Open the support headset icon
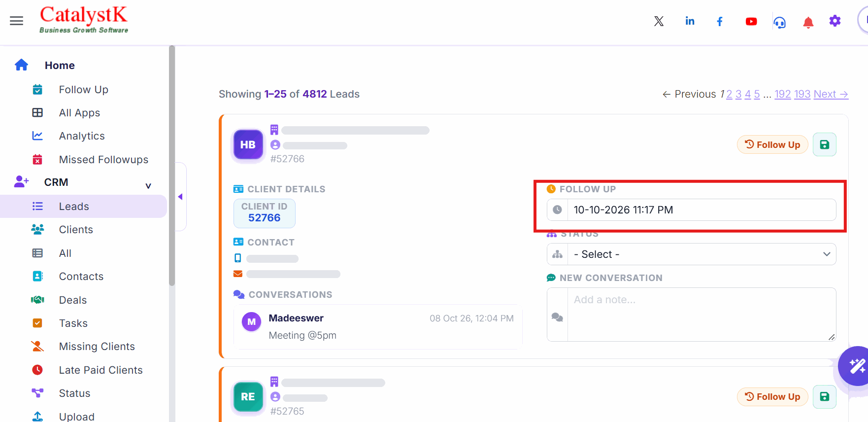Screen dimensions: 868x422 pyautogui.click(x=779, y=22)
